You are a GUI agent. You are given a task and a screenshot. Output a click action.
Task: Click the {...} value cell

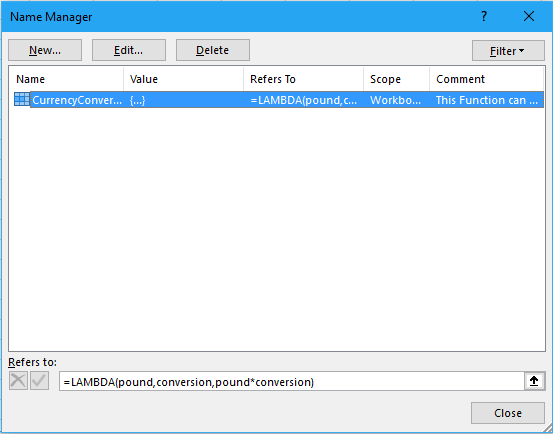point(138,100)
